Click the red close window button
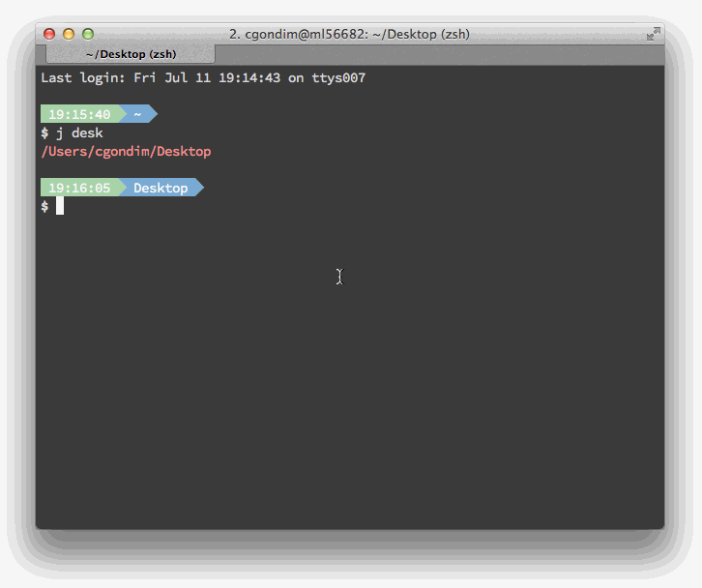Screen dimensions: 702x588 tap(49, 34)
